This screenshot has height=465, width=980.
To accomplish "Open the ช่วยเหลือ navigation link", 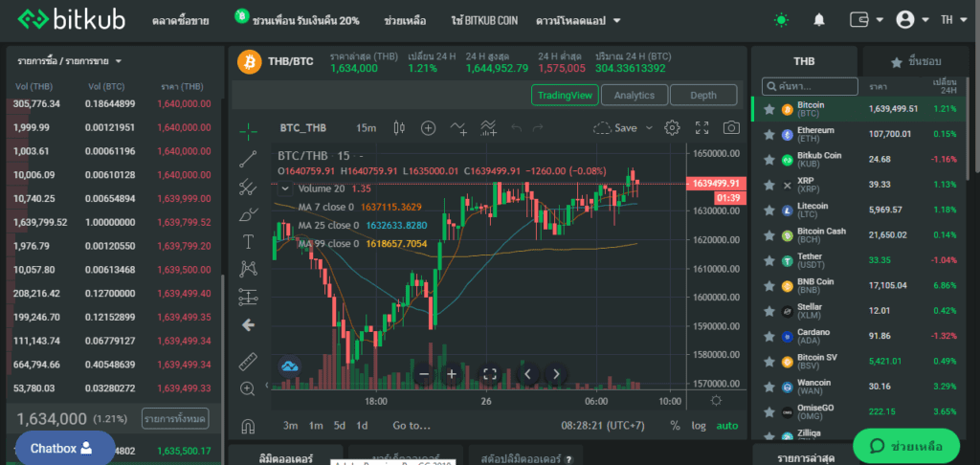I will tap(405, 21).
